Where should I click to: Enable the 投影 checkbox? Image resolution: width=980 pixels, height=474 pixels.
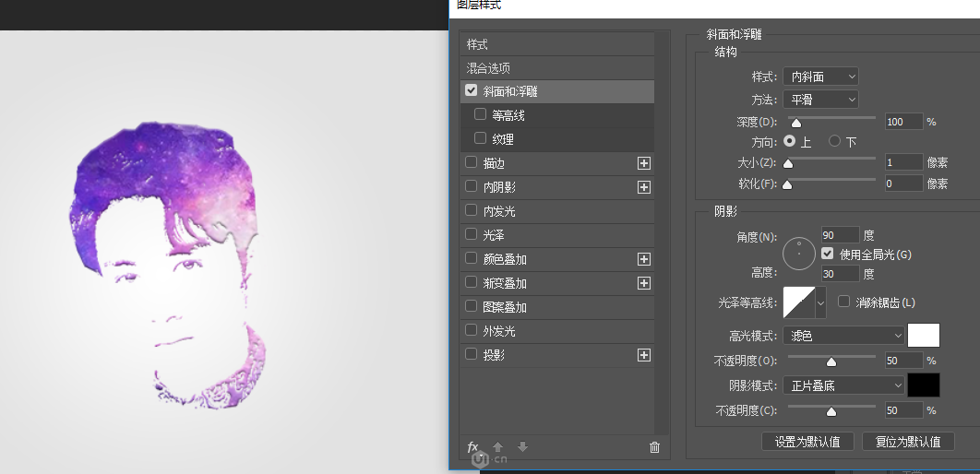coord(472,354)
